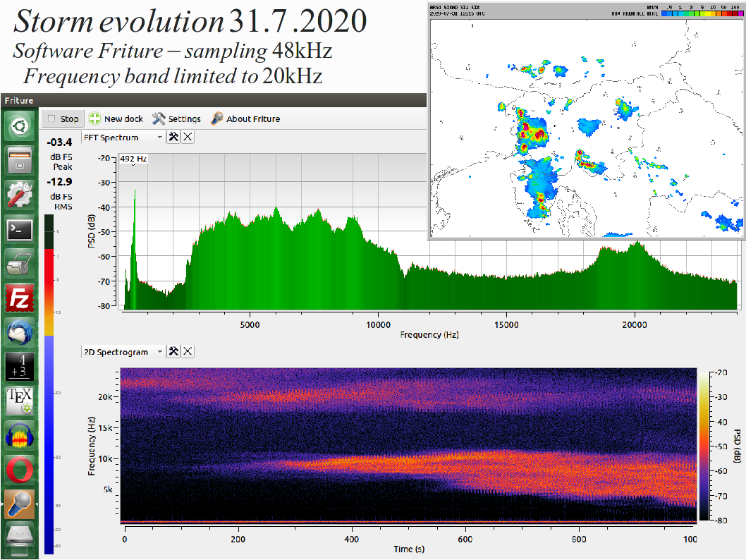Open the About Friture dialog

(x=245, y=118)
